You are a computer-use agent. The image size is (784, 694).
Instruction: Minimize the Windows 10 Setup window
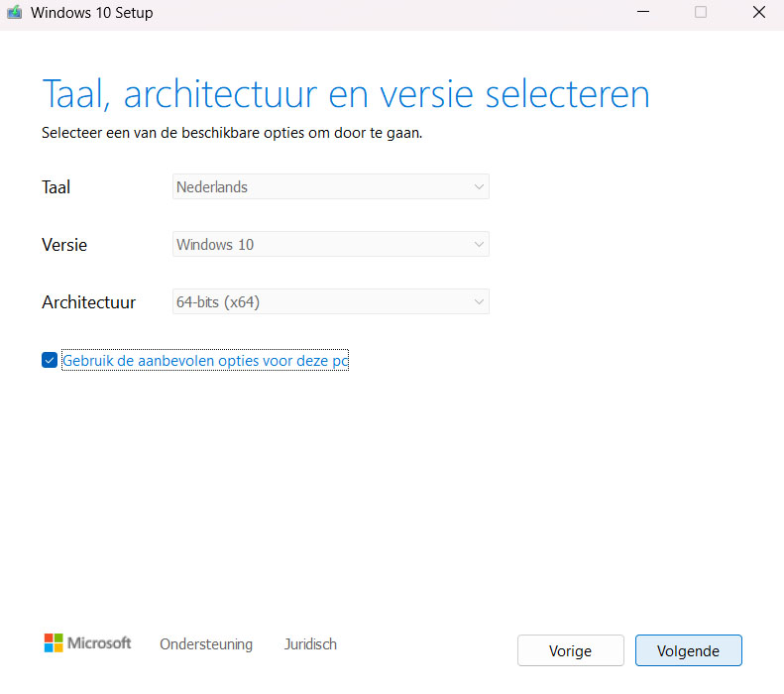tap(643, 12)
